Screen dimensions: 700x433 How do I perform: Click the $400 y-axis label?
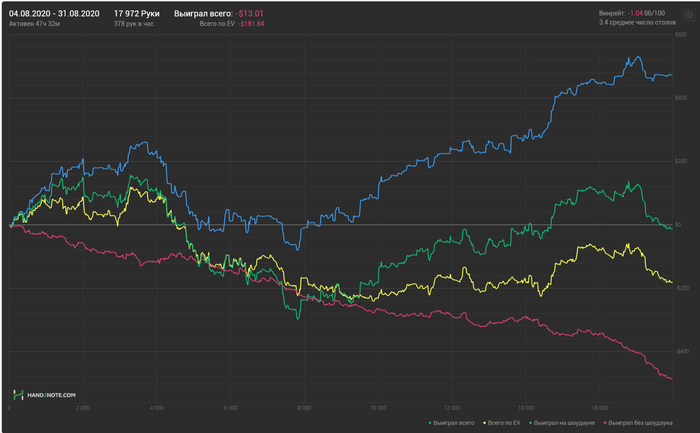click(681, 98)
